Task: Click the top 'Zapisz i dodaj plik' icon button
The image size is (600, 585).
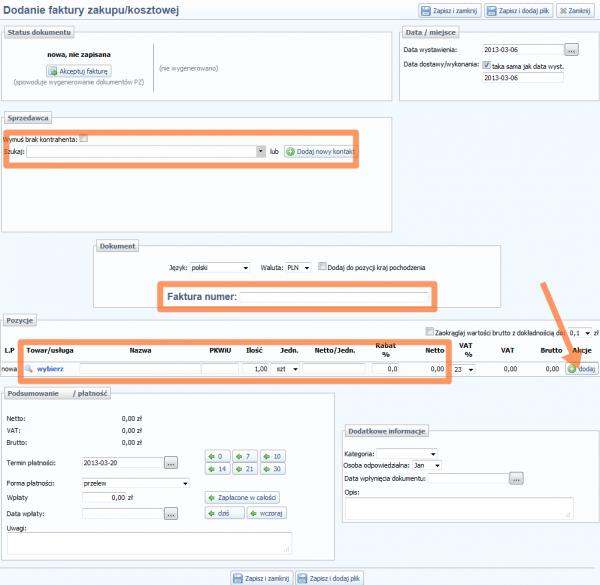Action: 517,10
